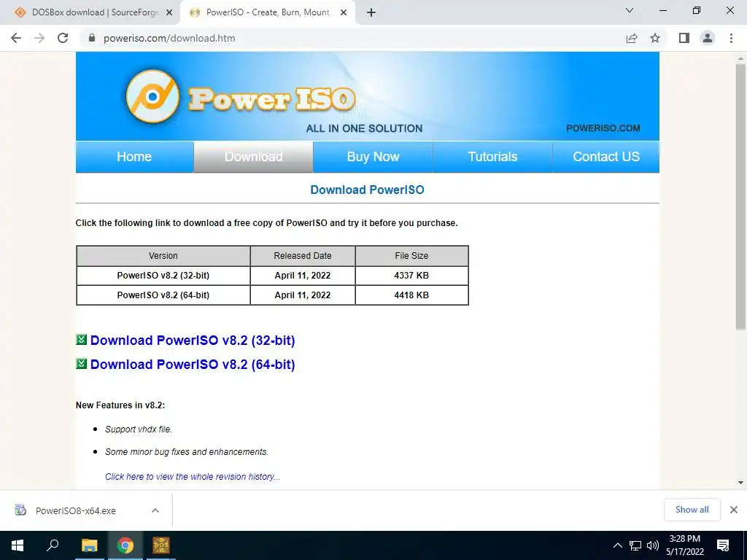
Task: Close the downloads bar
Action: pos(734,510)
